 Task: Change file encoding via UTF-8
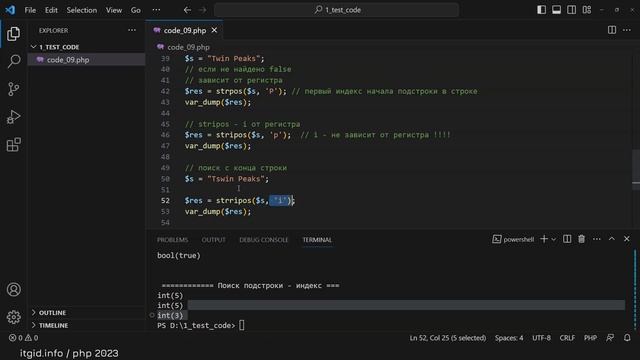coord(541,338)
